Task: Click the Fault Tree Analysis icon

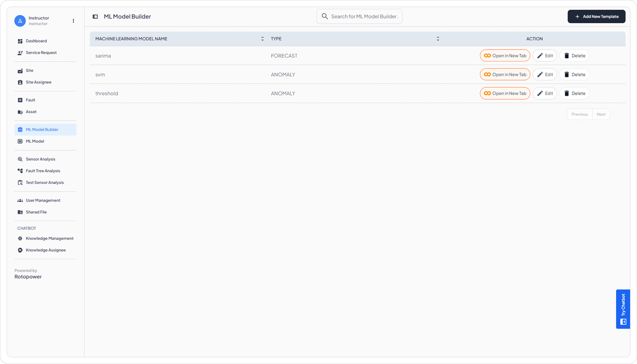Action: click(x=20, y=171)
